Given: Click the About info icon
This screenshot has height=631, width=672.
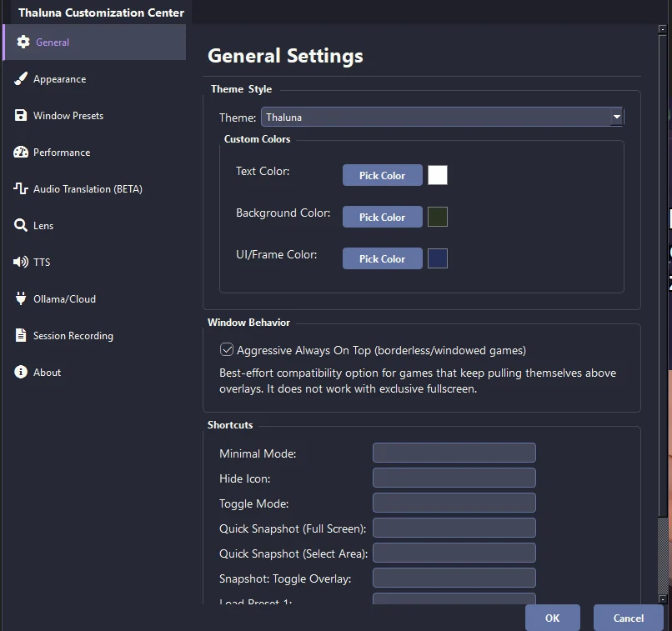Looking at the screenshot, I should (21, 372).
